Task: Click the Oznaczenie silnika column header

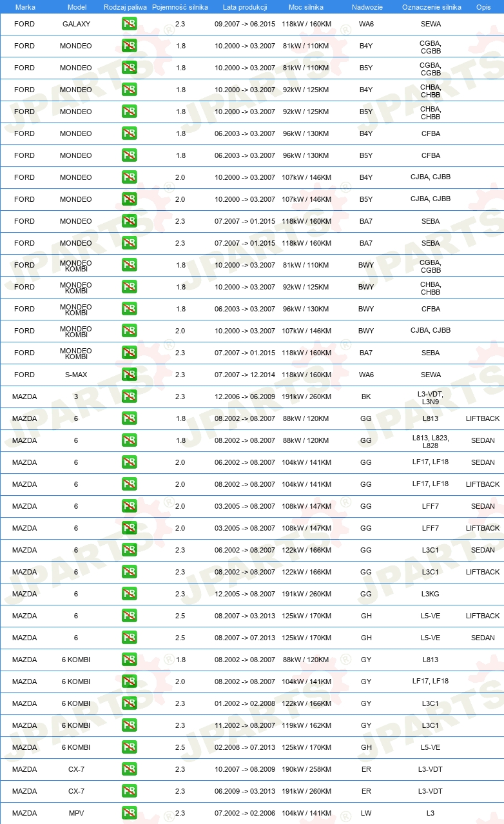Action: [x=432, y=7]
